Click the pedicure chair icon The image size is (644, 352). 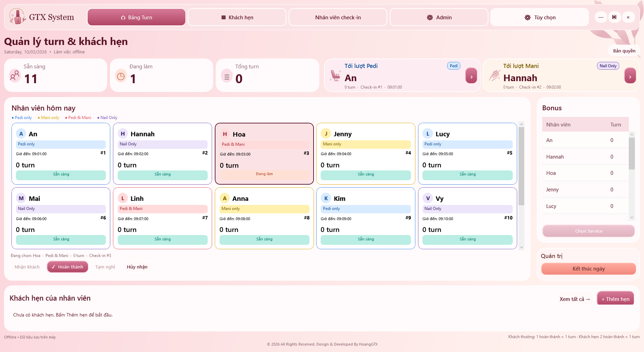point(335,75)
